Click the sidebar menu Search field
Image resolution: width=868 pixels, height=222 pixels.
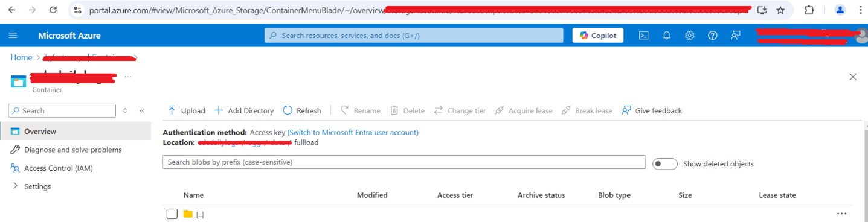62,110
